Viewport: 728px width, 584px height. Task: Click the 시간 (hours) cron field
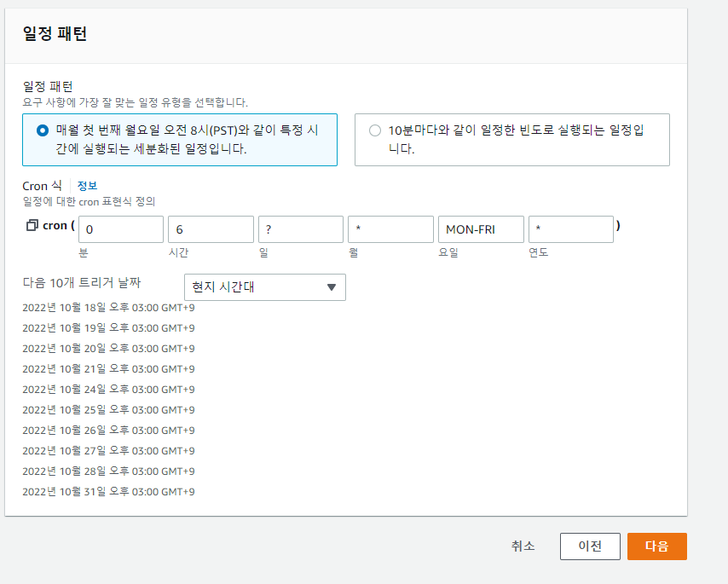click(x=211, y=229)
